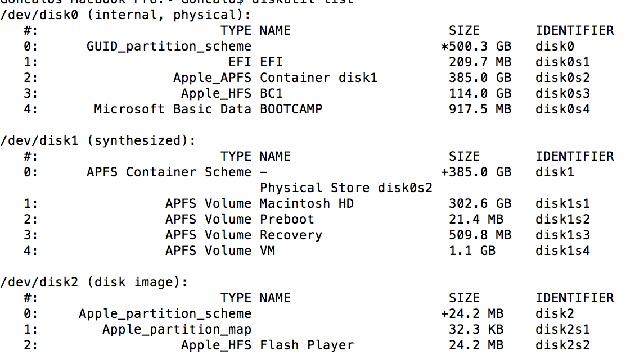Click the Preboot volume name
639x364 pixels.
287,219
